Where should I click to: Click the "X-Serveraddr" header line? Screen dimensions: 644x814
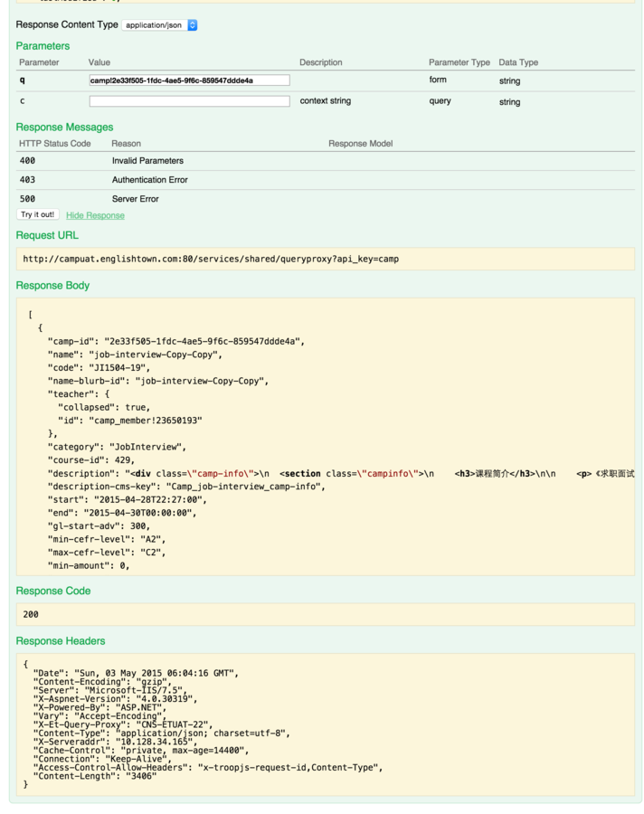point(115,742)
